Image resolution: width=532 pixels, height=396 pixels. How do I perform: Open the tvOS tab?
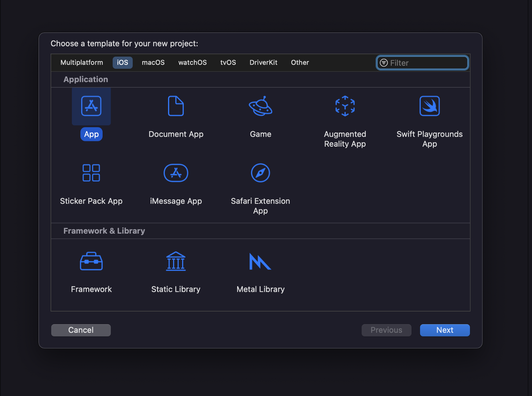coord(228,63)
